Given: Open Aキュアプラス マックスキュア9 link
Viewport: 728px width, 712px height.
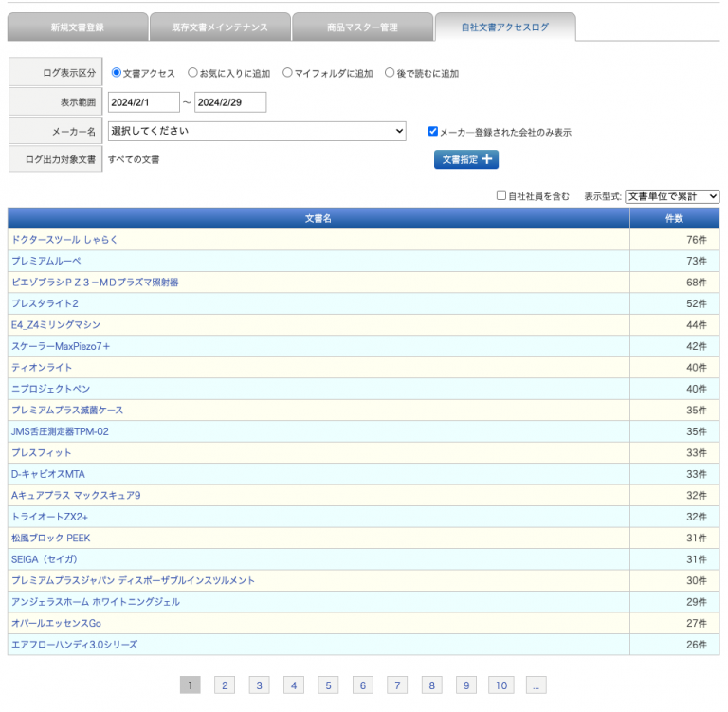Looking at the screenshot, I should pyautogui.click(x=76, y=496).
